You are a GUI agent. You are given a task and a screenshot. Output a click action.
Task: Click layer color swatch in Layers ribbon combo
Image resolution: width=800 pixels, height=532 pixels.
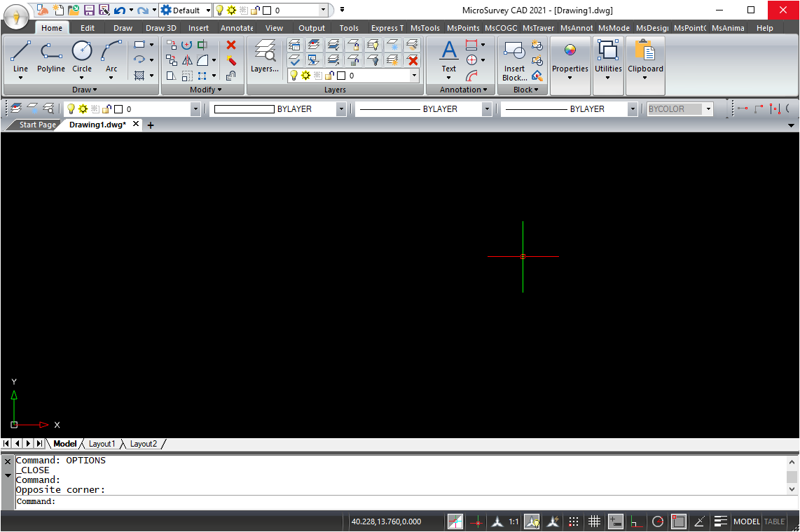coord(341,76)
